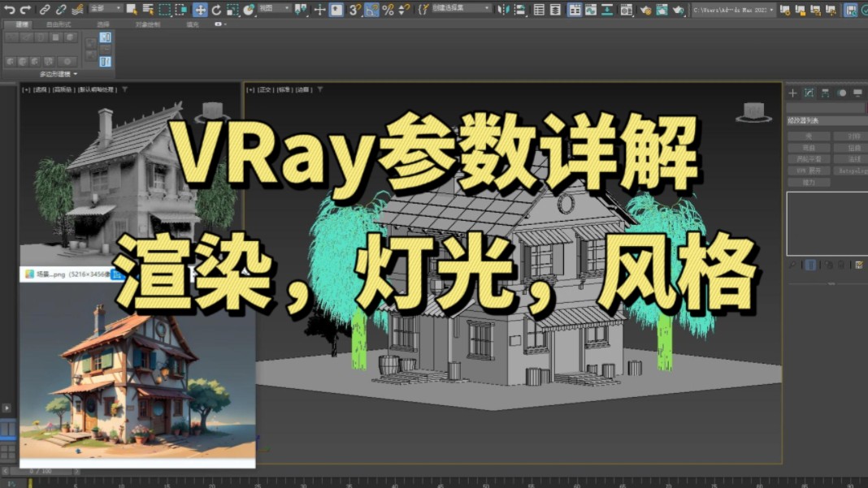The image size is (868, 488).
Task: Click the Render Production teapot icon
Action: pyautogui.click(x=678, y=10)
